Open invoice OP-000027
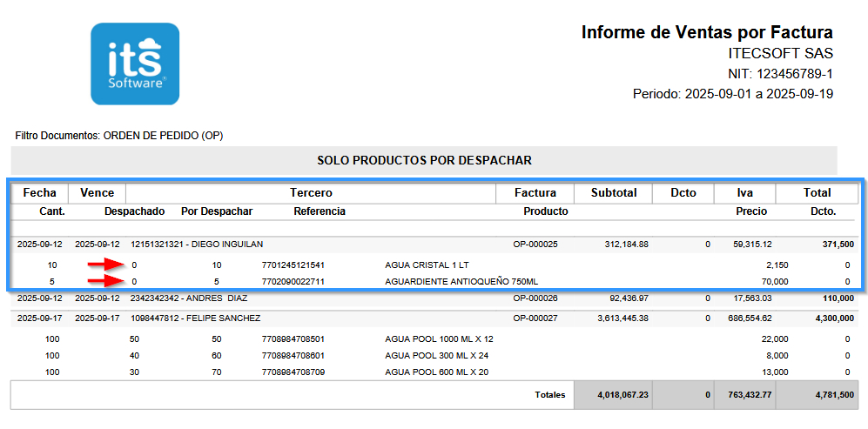Viewport: 868px width, 429px height. click(x=535, y=318)
